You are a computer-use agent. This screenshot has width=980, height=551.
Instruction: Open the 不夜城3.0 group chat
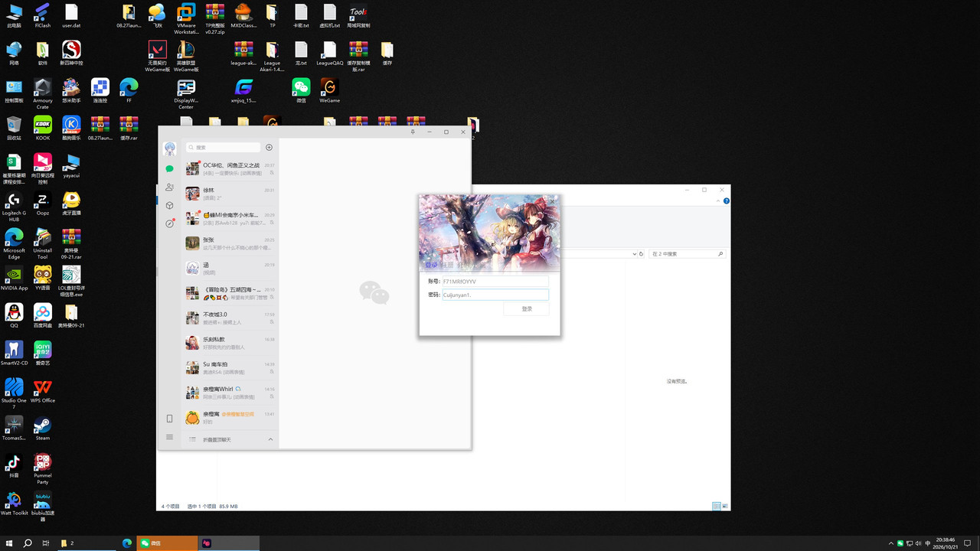230,318
